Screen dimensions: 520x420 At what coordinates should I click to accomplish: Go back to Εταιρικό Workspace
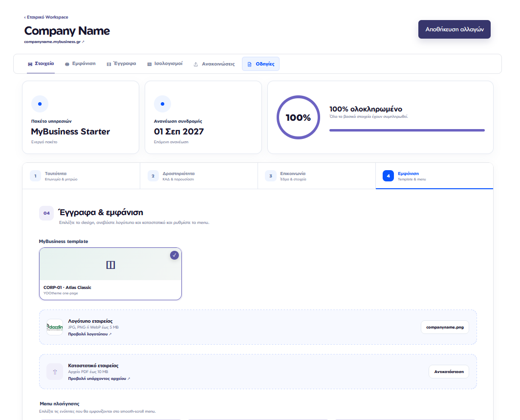pos(46,17)
